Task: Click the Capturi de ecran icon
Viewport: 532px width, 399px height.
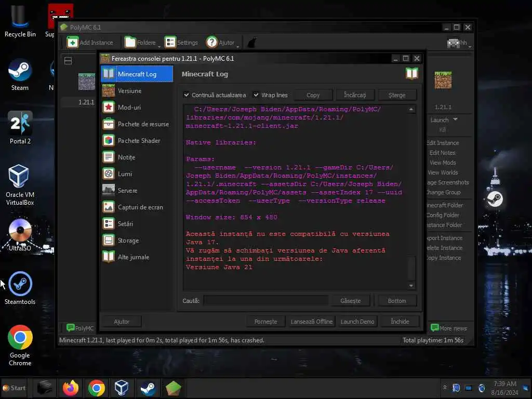Action: point(109,207)
